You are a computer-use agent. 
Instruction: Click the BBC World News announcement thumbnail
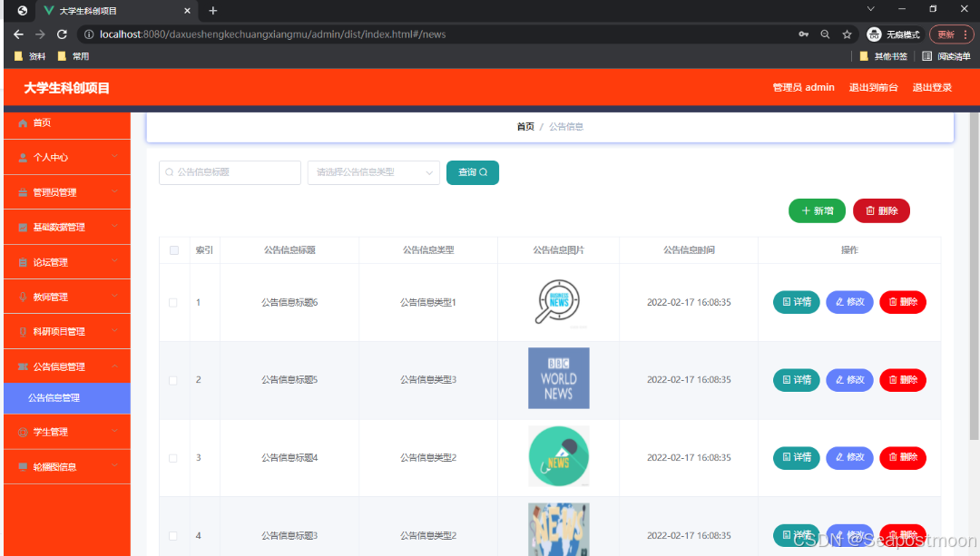coord(558,378)
